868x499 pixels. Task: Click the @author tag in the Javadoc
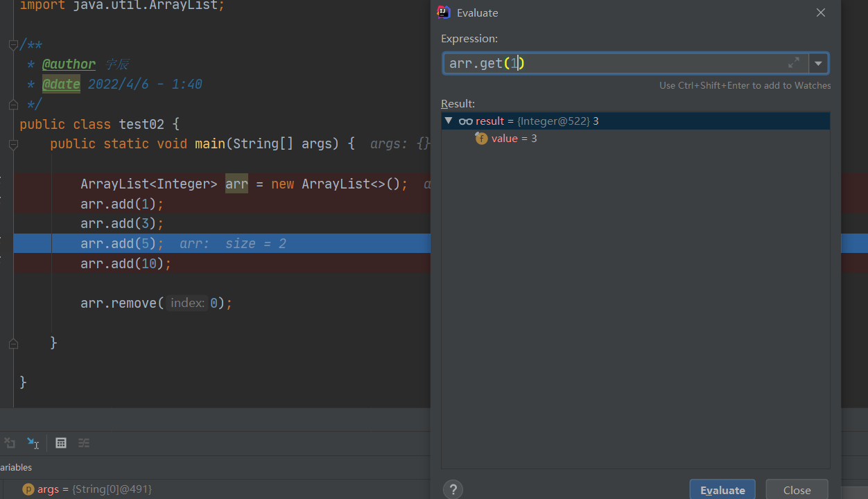click(69, 64)
